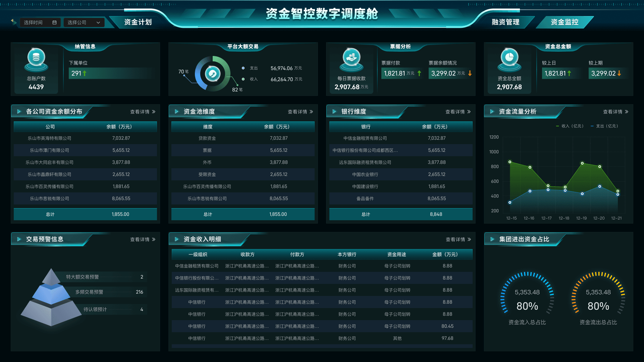Select the 中国农业银行 row
644x362 pixels.
coord(401,174)
